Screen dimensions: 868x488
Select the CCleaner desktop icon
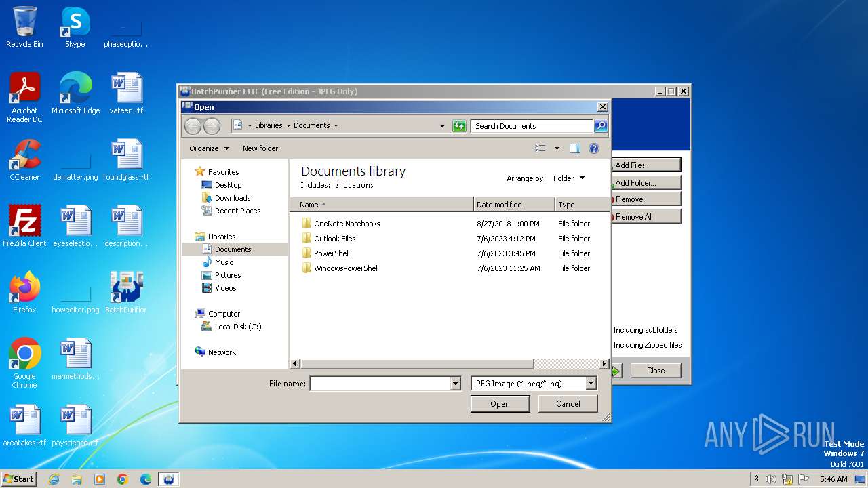point(24,160)
